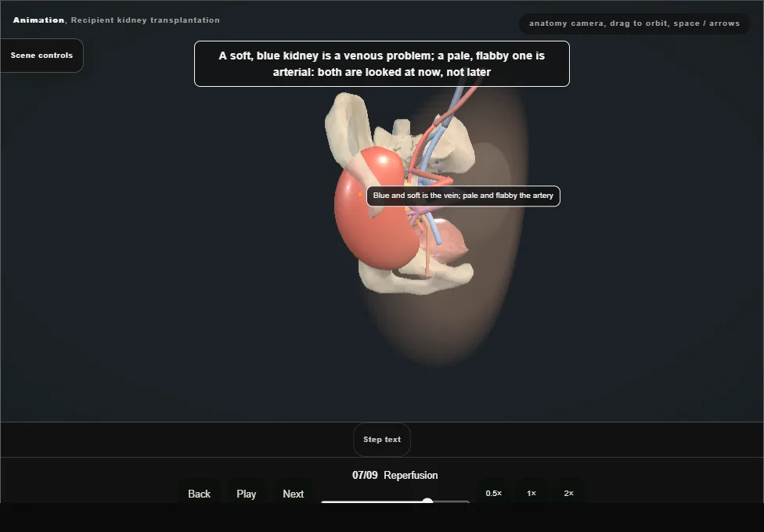764x532 pixels.
Task: Click the caption about soft blue kidney
Action: [x=381, y=64]
